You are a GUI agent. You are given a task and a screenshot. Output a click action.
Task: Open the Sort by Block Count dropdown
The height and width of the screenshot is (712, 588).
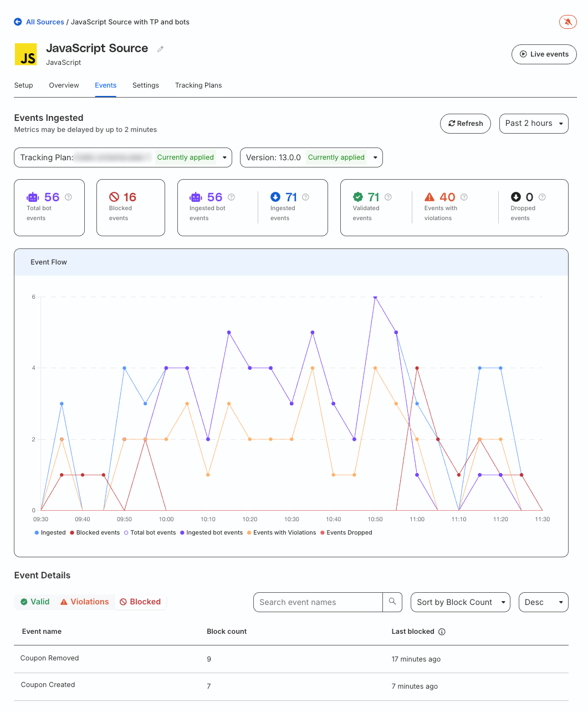coord(460,602)
